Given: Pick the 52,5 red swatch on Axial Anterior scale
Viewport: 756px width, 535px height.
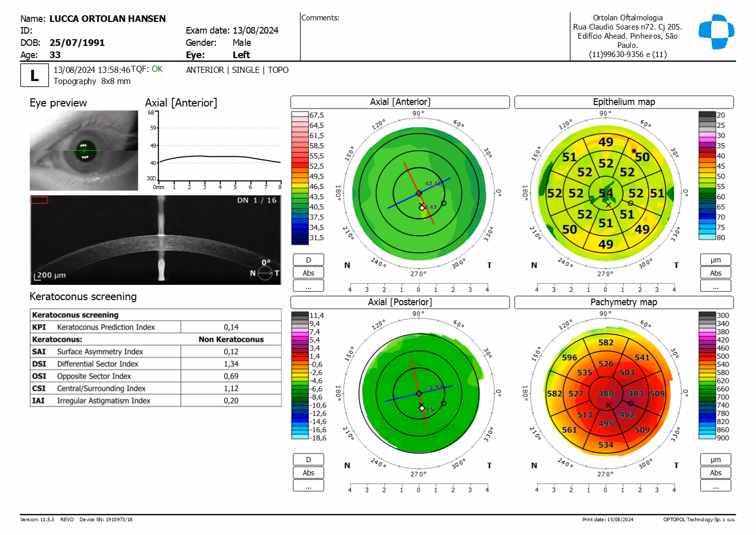Looking at the screenshot, I should click(300, 166).
